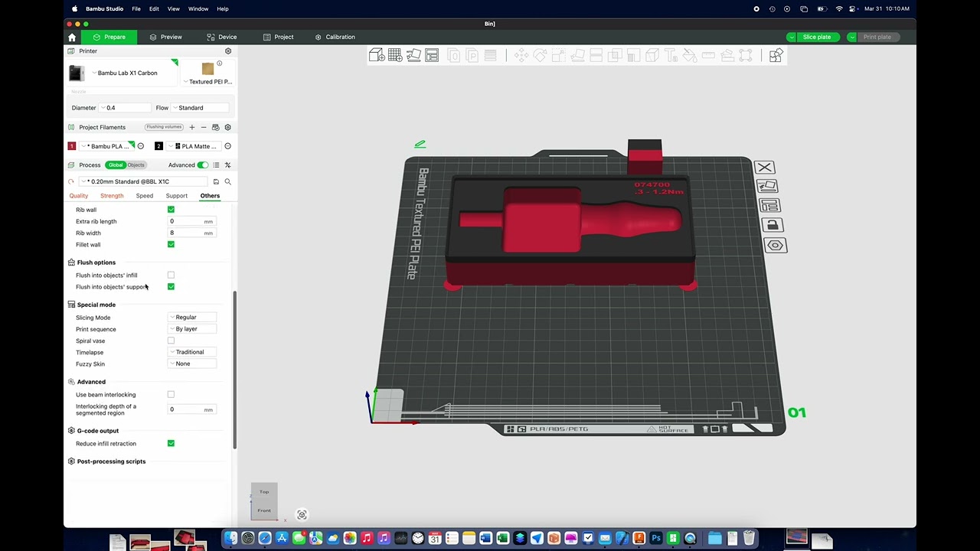Open the Slicing Mode dropdown
Viewport: 980px width, 551px height.
click(x=192, y=317)
